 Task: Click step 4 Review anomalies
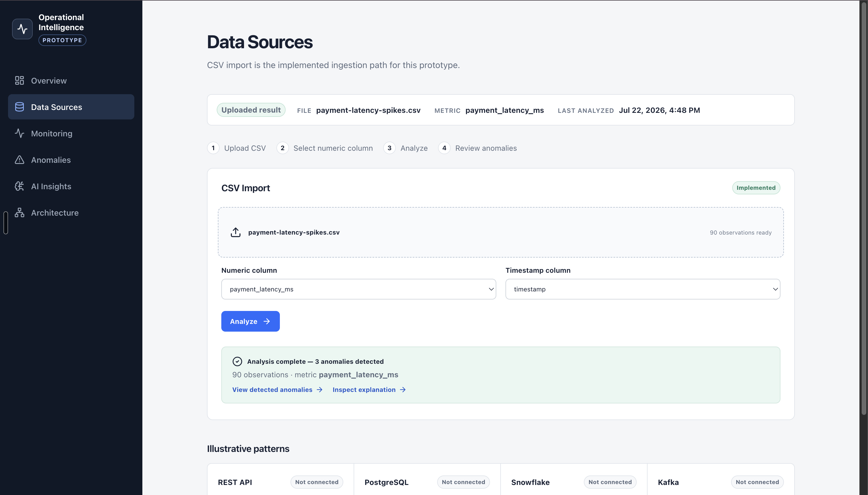pos(478,148)
